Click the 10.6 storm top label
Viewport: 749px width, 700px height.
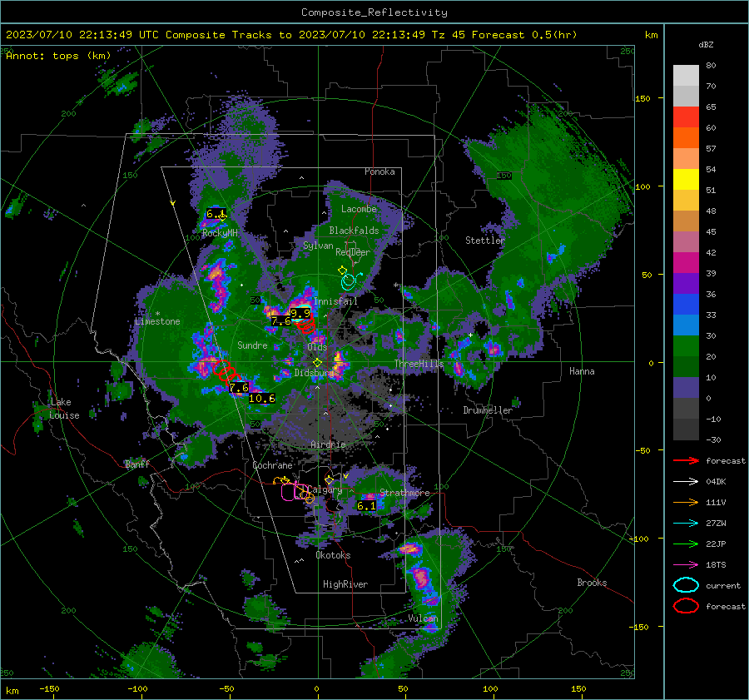coord(262,398)
